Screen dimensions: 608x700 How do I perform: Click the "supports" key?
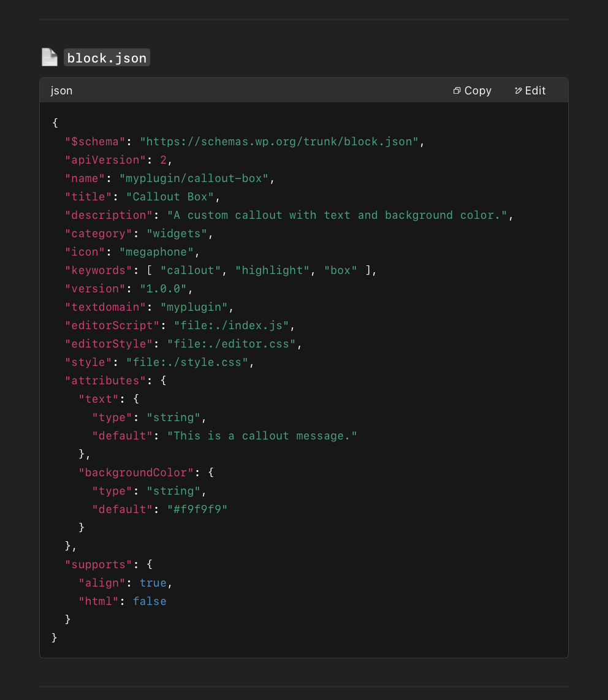[x=98, y=564]
